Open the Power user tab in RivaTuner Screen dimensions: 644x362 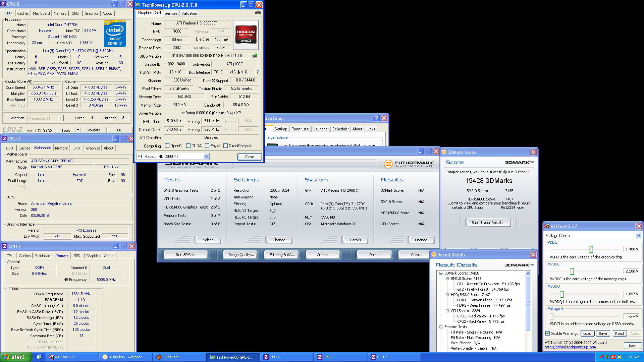pos(300,129)
